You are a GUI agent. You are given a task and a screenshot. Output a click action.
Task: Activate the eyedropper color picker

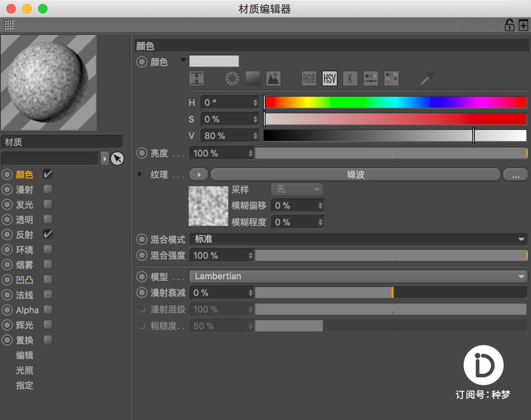427,78
